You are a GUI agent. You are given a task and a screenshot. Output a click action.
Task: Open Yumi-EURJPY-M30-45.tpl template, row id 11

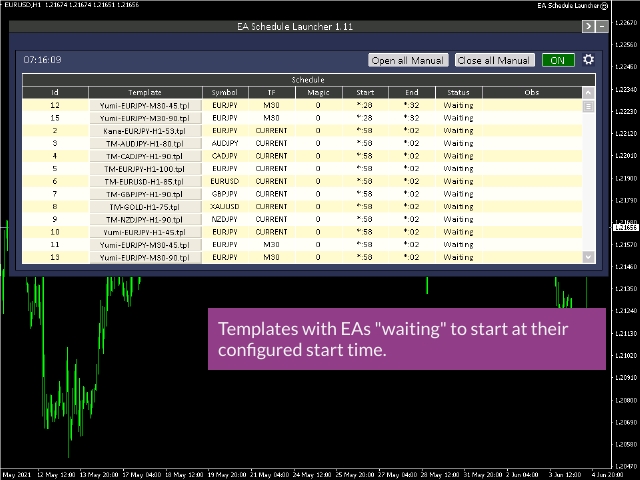pos(145,244)
